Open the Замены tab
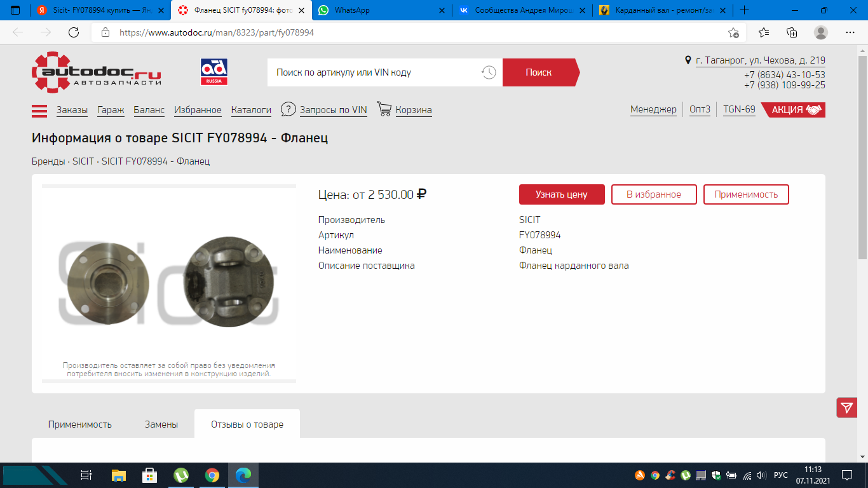The image size is (868, 488). (x=161, y=424)
